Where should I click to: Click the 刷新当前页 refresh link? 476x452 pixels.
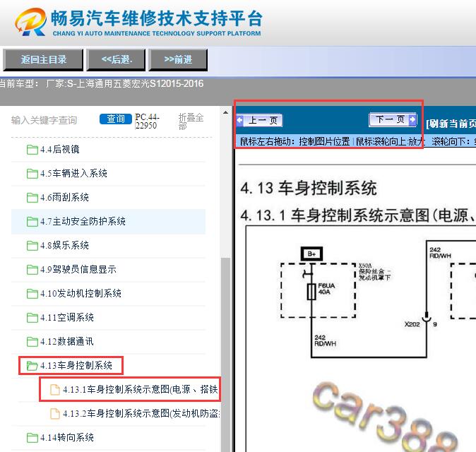point(451,124)
